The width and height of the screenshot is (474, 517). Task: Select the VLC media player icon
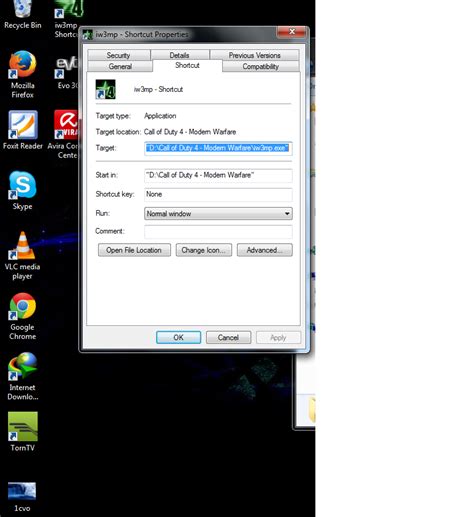pos(22,255)
